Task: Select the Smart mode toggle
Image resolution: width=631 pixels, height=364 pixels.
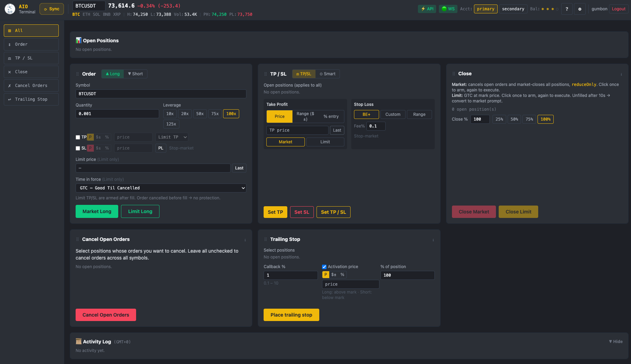Action: click(328, 74)
